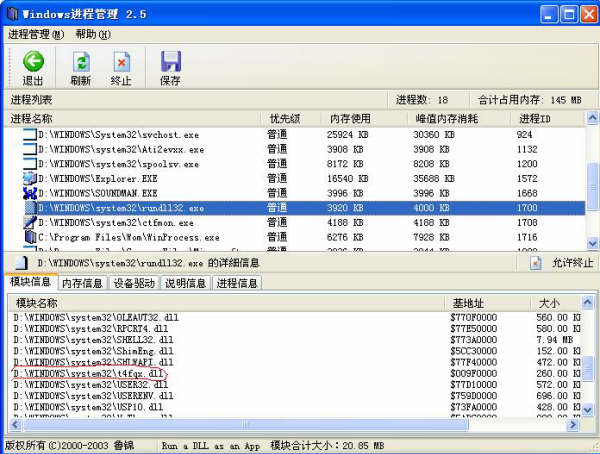Click the 刷新 (refresh) toolbar icon

[x=81, y=61]
